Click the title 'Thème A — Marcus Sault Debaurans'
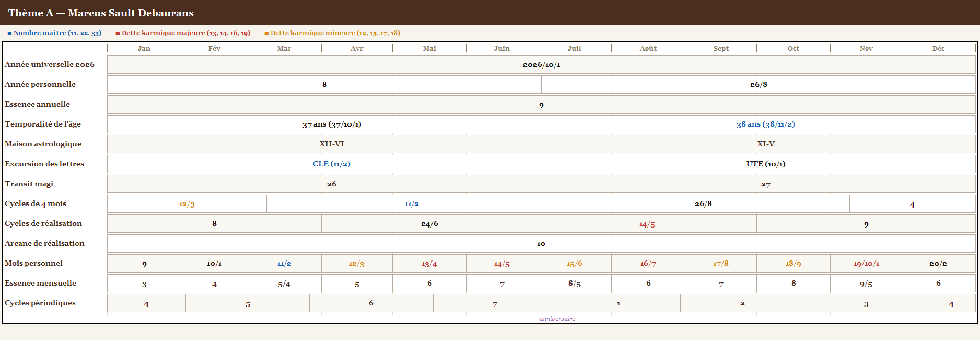Image resolution: width=980 pixels, height=340 pixels. (x=101, y=13)
